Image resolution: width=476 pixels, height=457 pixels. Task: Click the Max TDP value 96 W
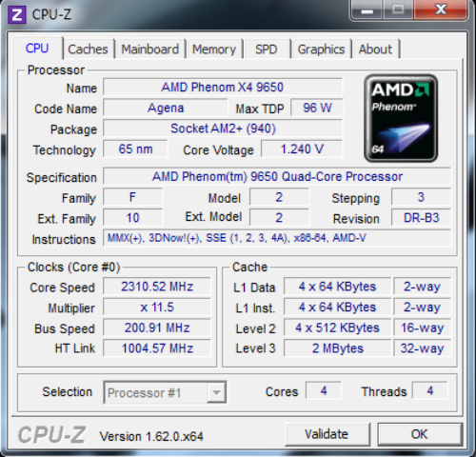click(317, 108)
